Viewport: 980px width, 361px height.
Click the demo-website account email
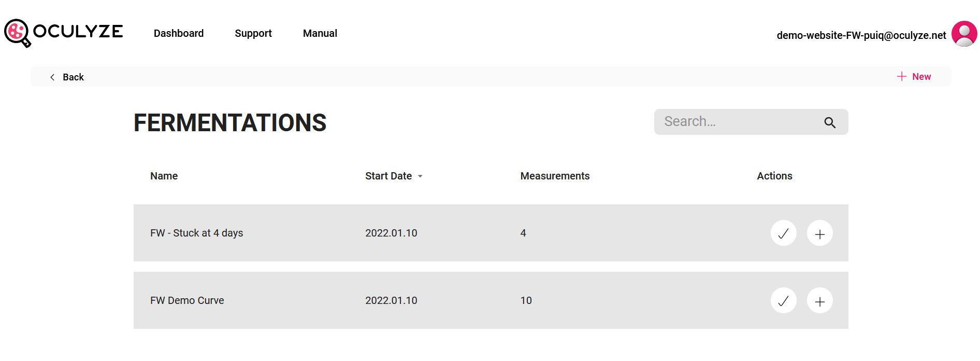tap(861, 35)
